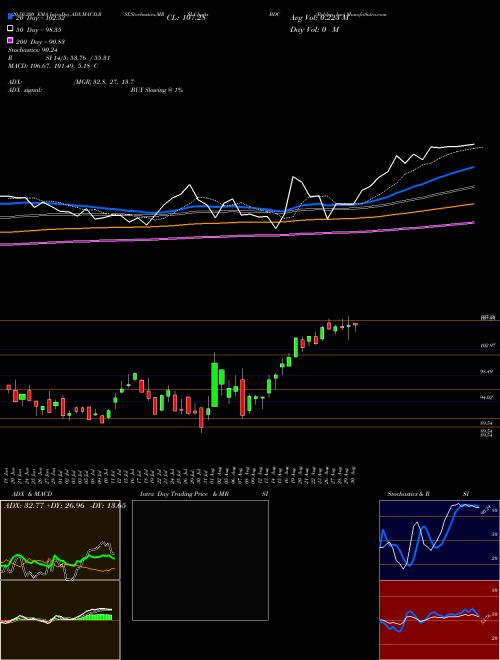Click the BUY Slowing @ 1% signal text
500x660 pixels.
(157, 90)
